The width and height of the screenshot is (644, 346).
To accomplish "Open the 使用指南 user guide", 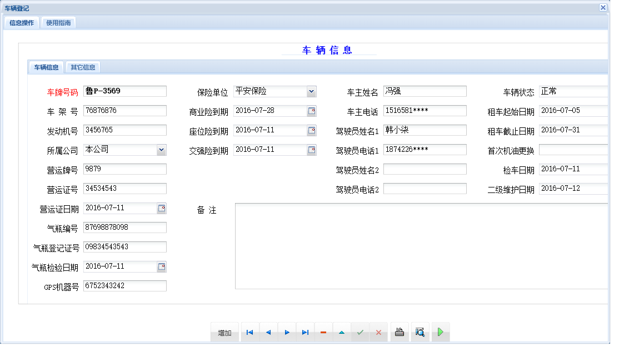I will 58,23.
